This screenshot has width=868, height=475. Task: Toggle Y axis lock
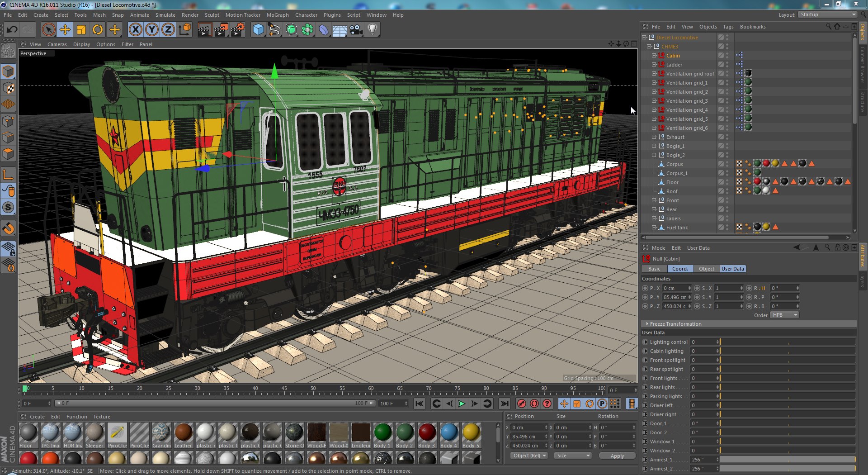[152, 30]
